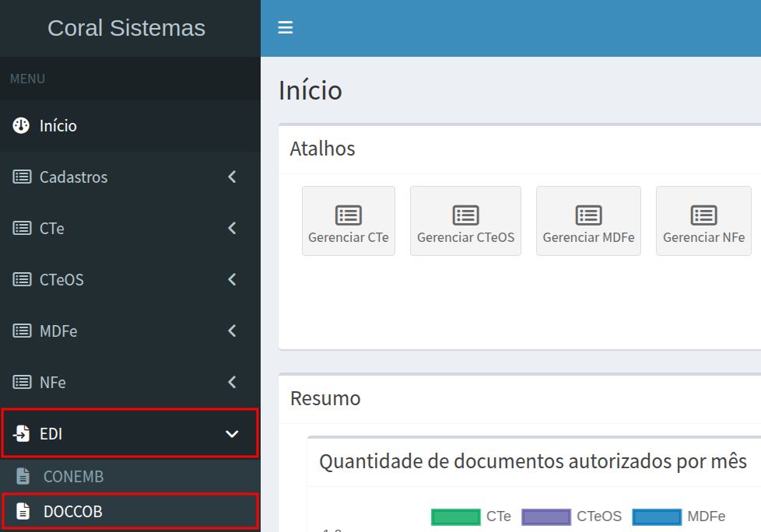The height and width of the screenshot is (532, 761).
Task: Click the Coral Sistemas logo title
Action: (126, 28)
